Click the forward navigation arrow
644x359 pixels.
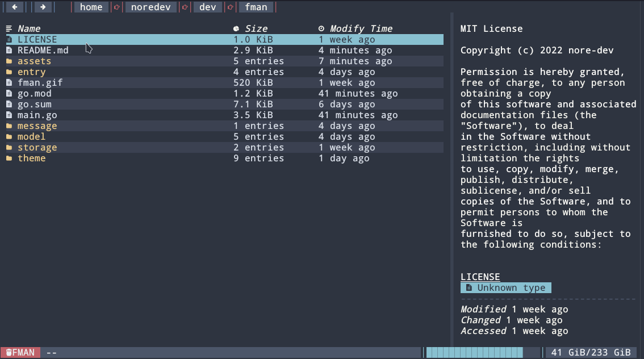tap(43, 7)
